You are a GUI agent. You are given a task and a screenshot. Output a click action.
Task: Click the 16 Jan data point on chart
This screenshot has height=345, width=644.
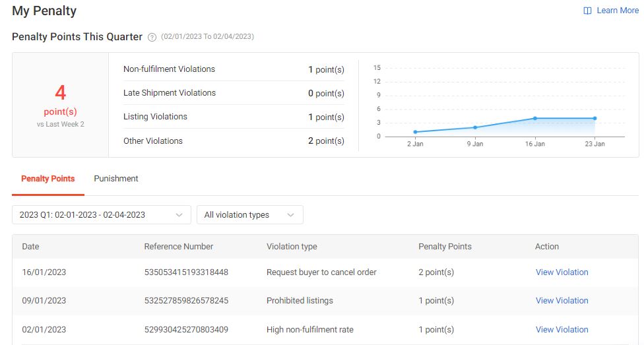(x=535, y=118)
